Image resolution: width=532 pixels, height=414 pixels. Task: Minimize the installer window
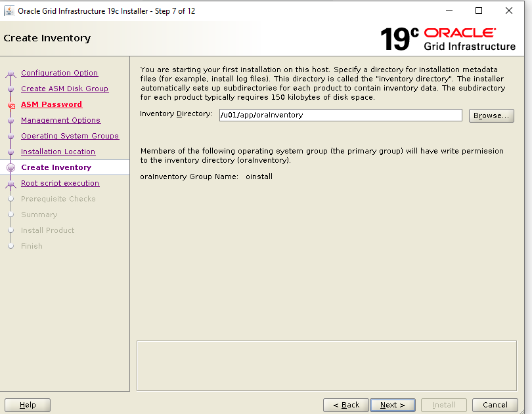pyautogui.click(x=449, y=11)
